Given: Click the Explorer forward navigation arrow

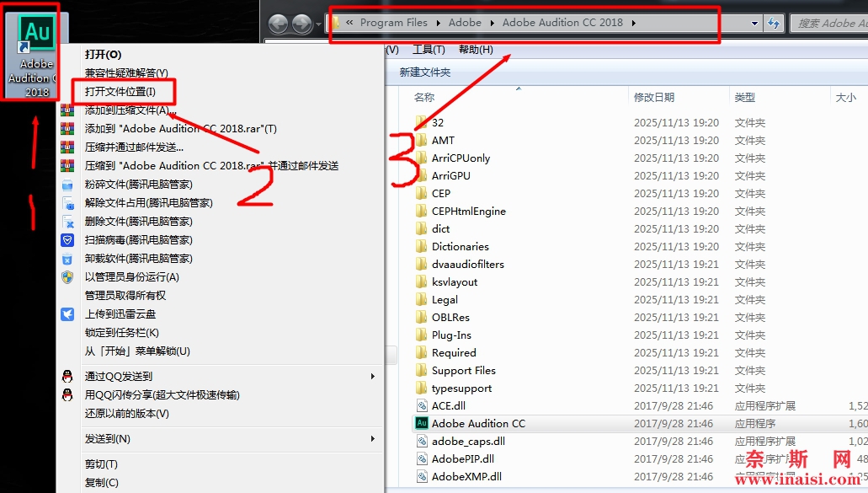Looking at the screenshot, I should pyautogui.click(x=301, y=24).
